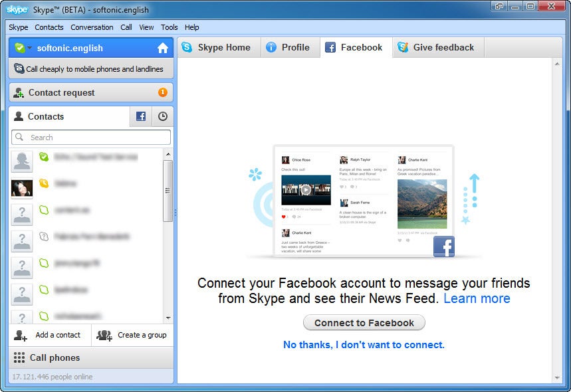
Task: Open the Conversation menu
Action: tap(92, 27)
